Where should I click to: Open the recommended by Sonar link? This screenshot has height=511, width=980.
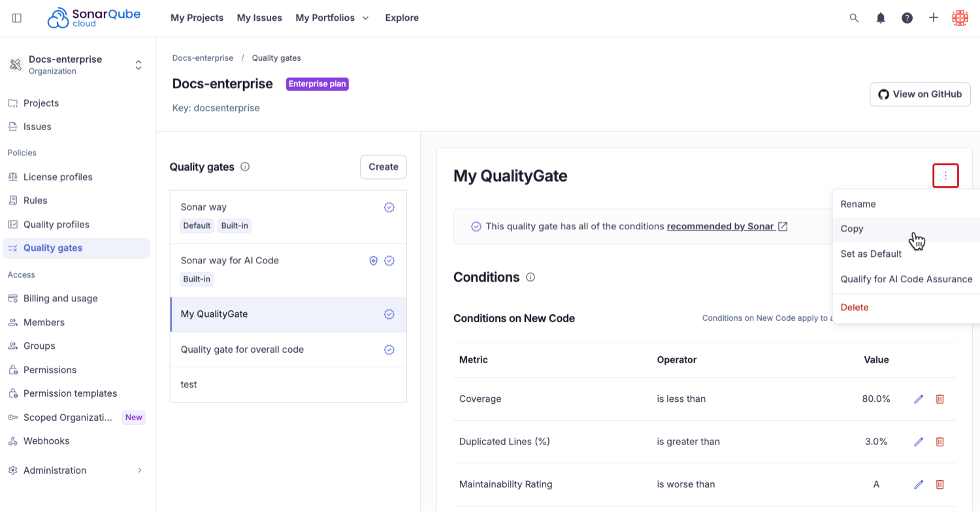tap(727, 226)
